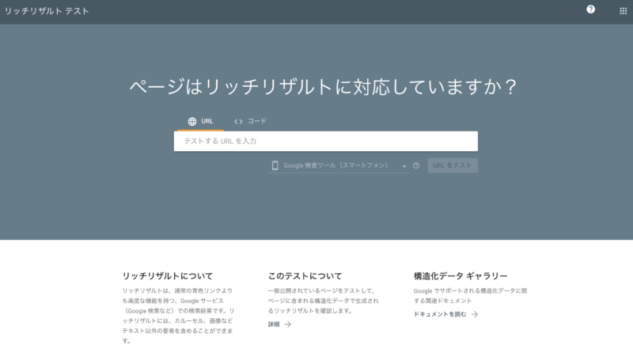Switch to the コード tab label
The height and width of the screenshot is (364, 633).
click(x=256, y=121)
